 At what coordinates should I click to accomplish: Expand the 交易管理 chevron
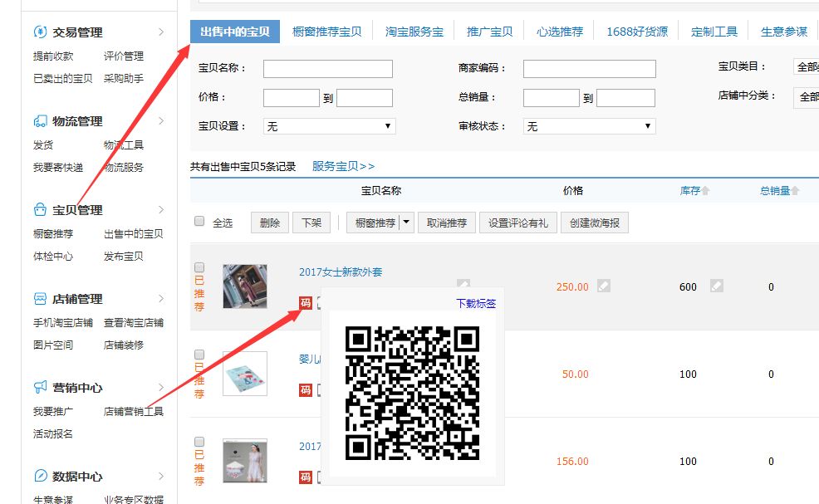click(x=161, y=32)
